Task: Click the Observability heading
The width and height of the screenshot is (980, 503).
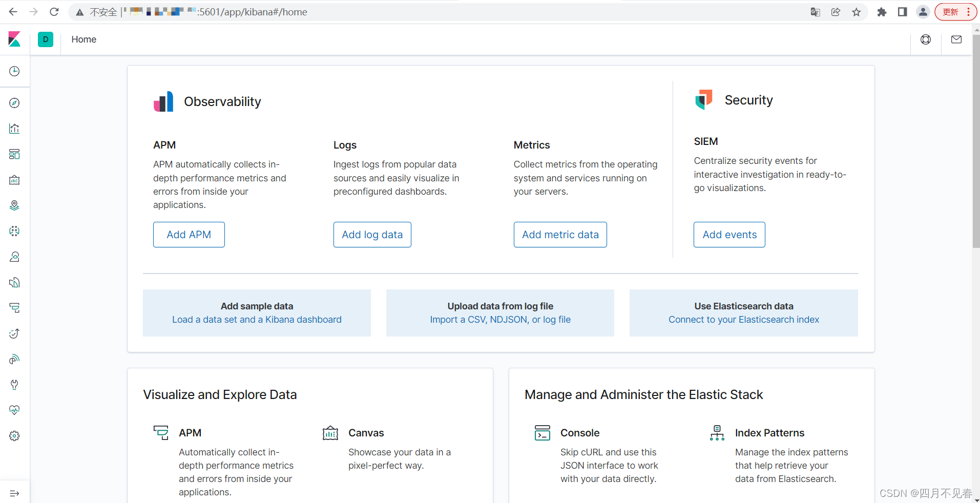Action: (222, 101)
